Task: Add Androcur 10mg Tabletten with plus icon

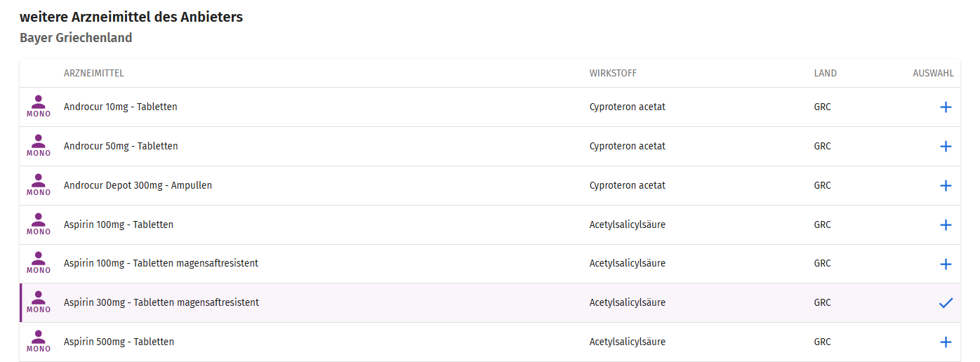Action: pos(946,107)
